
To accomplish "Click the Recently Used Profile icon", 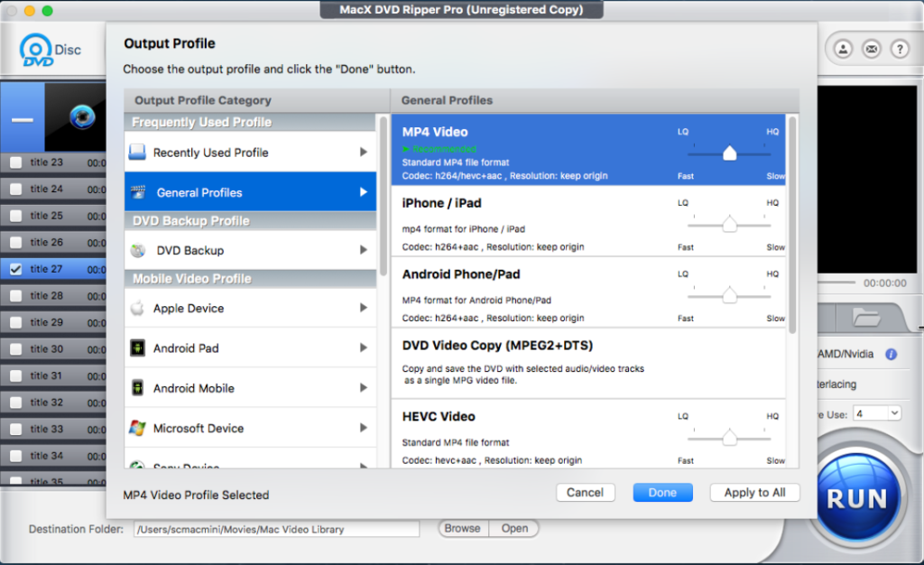I will (x=137, y=152).
